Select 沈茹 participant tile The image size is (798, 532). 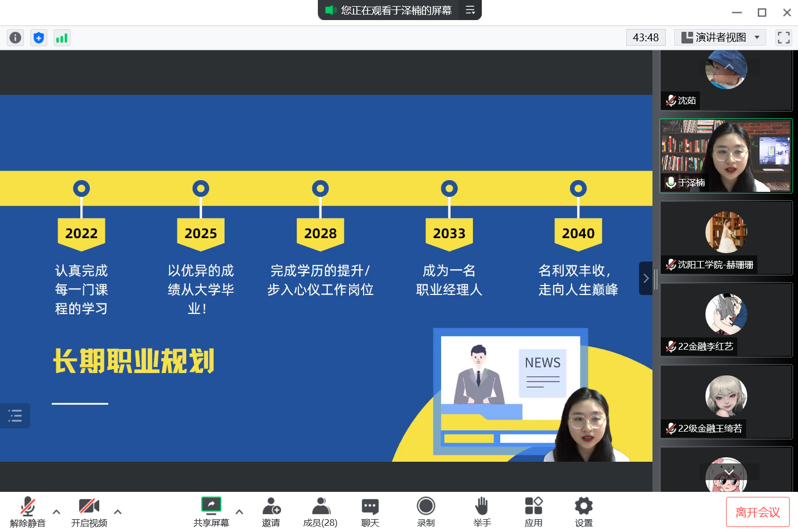pos(726,80)
